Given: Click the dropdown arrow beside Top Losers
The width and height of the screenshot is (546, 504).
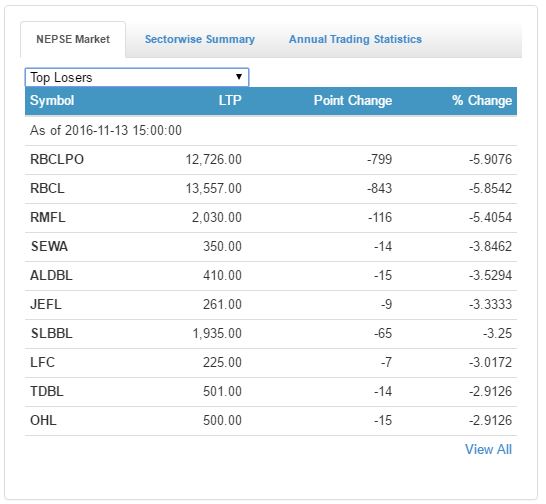Looking at the screenshot, I should pos(239,77).
